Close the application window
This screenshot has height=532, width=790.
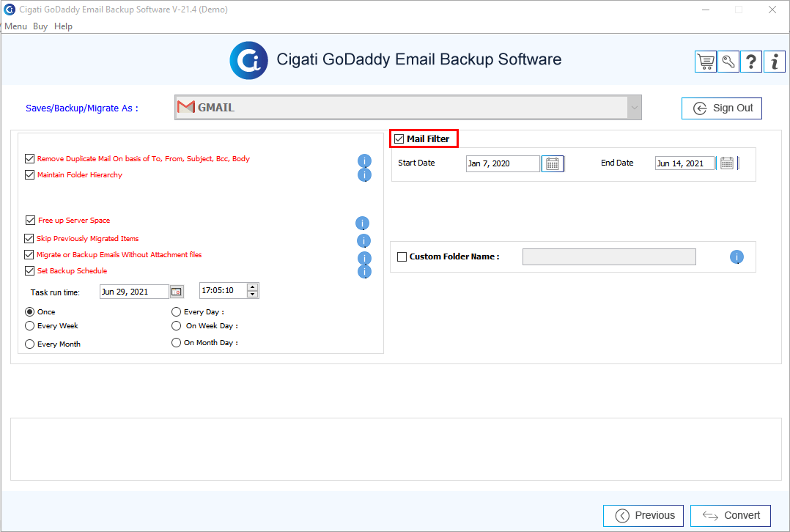[x=772, y=10]
